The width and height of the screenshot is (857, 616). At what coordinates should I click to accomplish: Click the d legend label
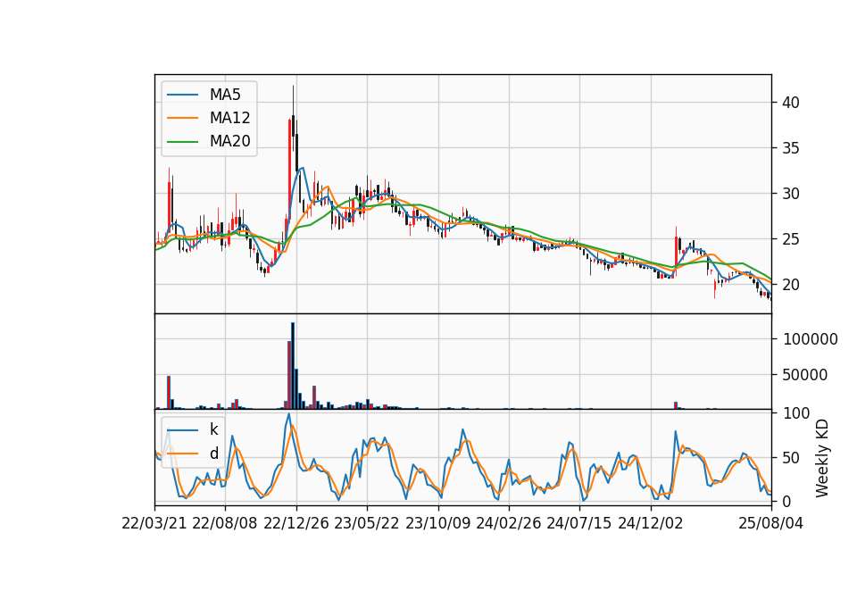[x=213, y=454]
